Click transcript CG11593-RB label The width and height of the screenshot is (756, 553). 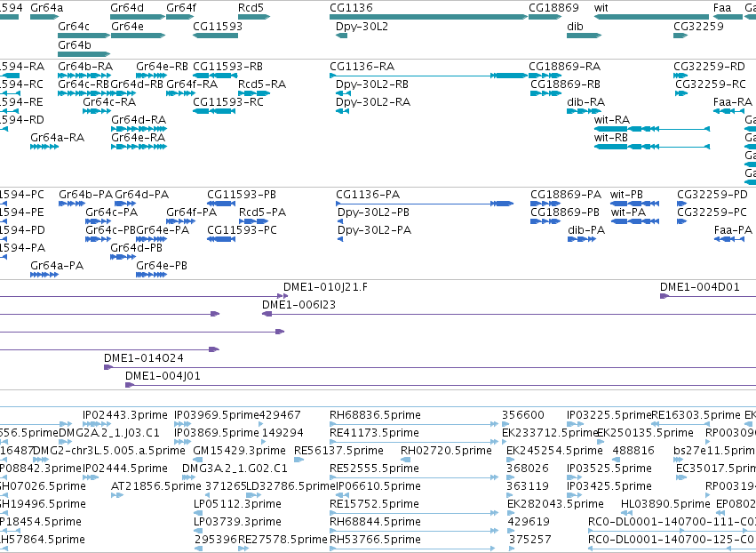click(228, 67)
